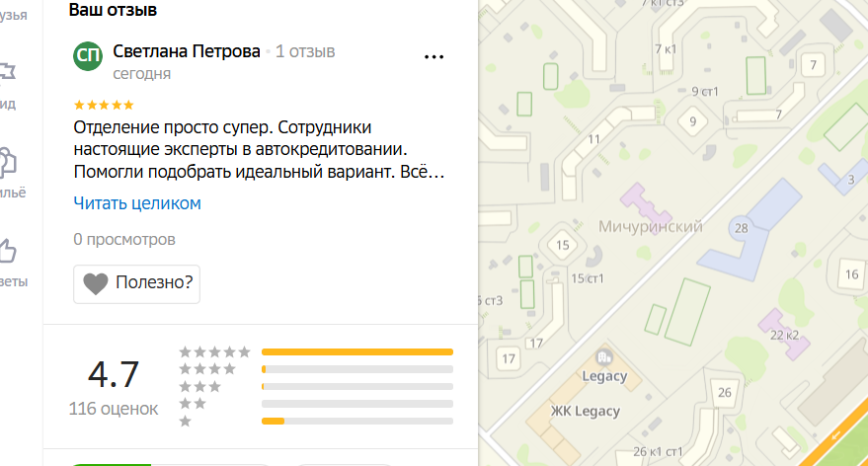Open full review via Читать целиком
This screenshot has height=466, width=868.
137,203
